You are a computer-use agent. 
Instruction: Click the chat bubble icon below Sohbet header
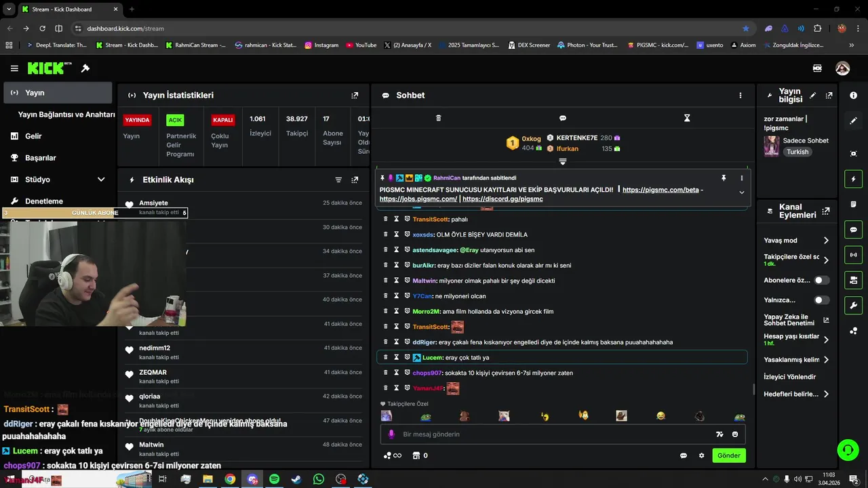562,118
